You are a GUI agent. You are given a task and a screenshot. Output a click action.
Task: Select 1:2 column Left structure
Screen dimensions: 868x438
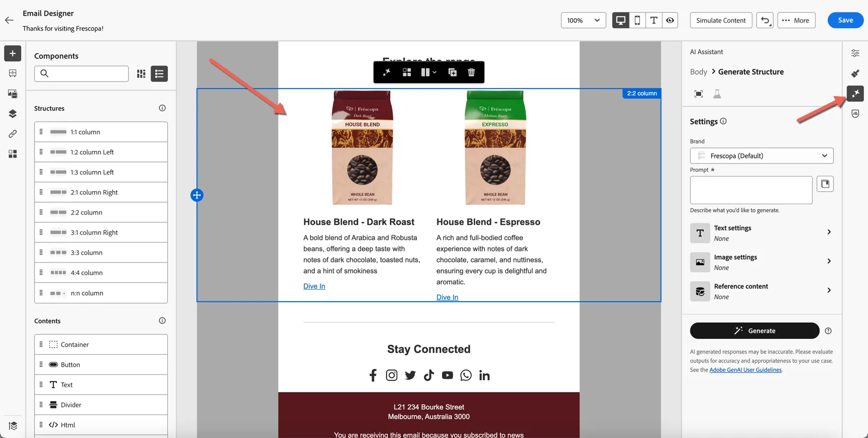[x=101, y=152]
